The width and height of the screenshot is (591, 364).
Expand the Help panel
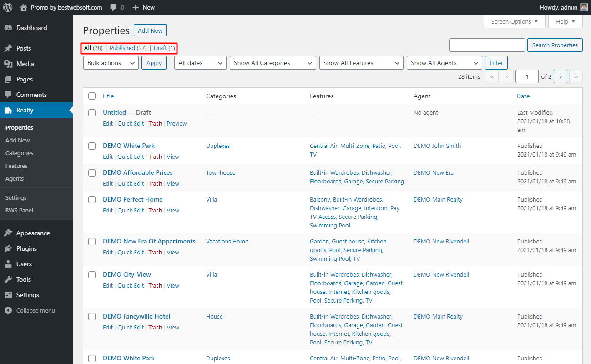coord(566,21)
